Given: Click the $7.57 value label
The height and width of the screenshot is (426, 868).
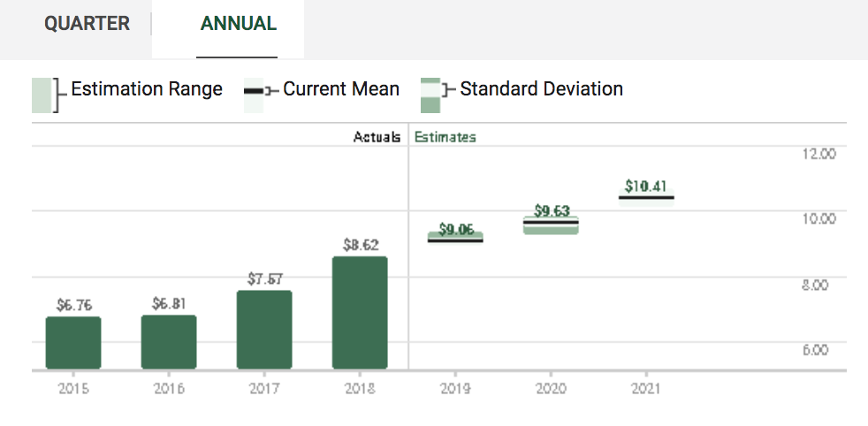Looking at the screenshot, I should (264, 278).
